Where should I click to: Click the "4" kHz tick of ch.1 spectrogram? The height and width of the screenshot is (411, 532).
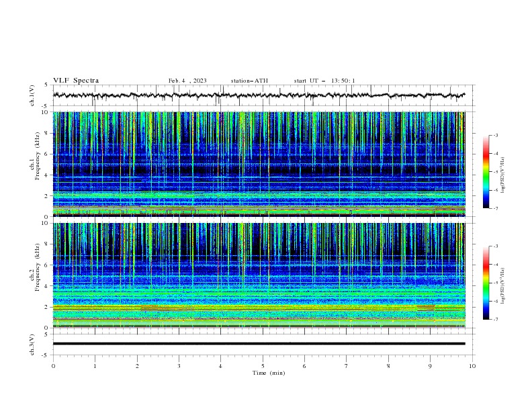[47, 175]
